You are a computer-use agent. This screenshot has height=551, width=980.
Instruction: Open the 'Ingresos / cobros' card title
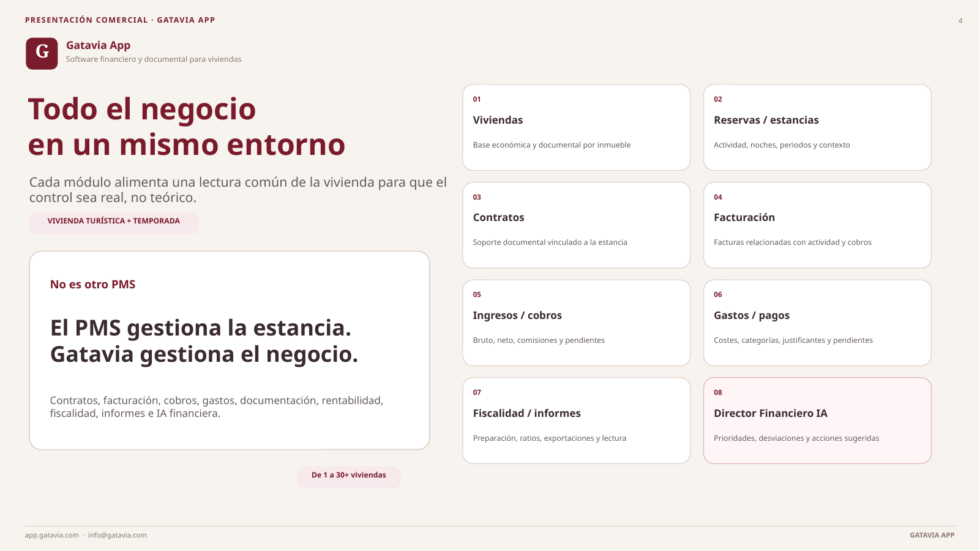517,316
